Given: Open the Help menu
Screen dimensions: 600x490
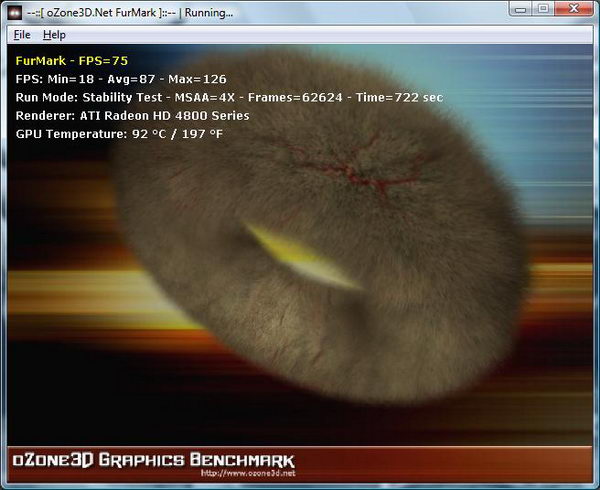Looking at the screenshot, I should coord(54,35).
